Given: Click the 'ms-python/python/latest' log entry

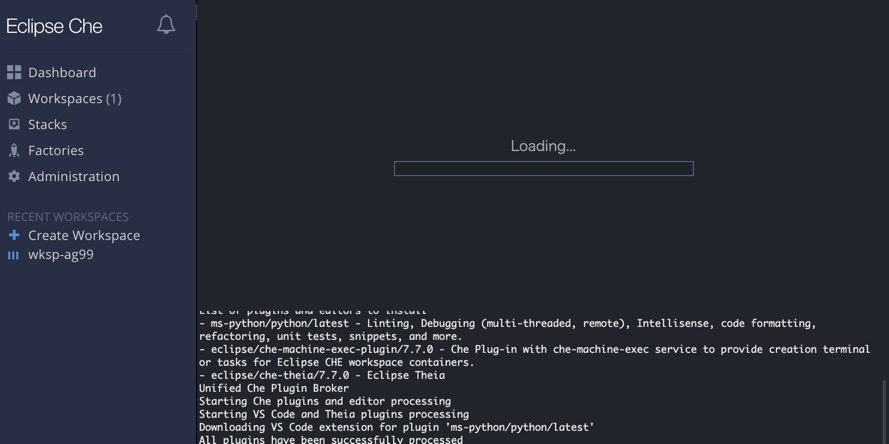Looking at the screenshot, I should tap(507, 324).
